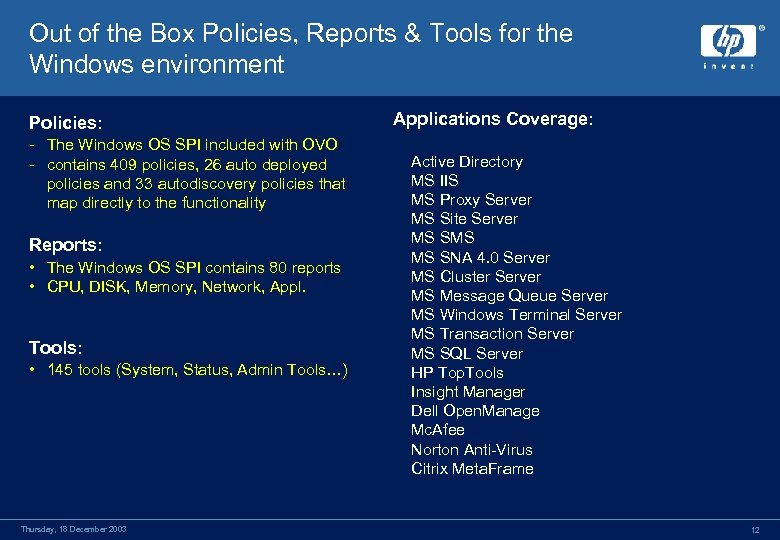The width and height of the screenshot is (780, 540).
Task: Click the 'Dell OpenManage' entry
Action: pos(475,411)
